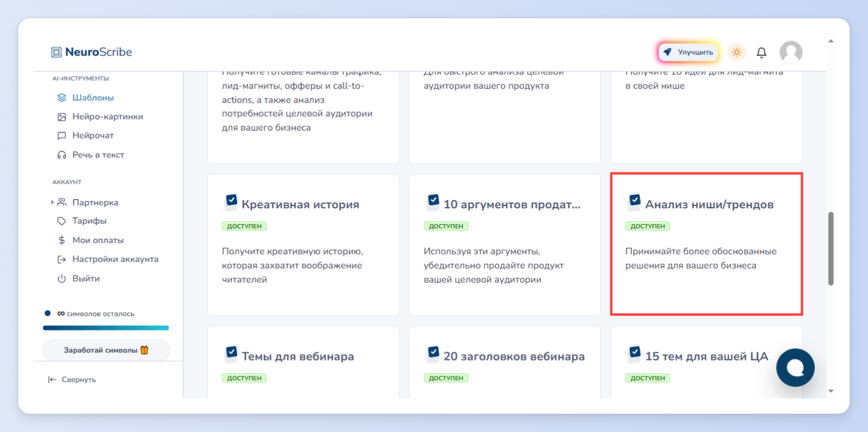Click text 'Получите креативную историю'
868x432 pixels.
tap(292, 251)
